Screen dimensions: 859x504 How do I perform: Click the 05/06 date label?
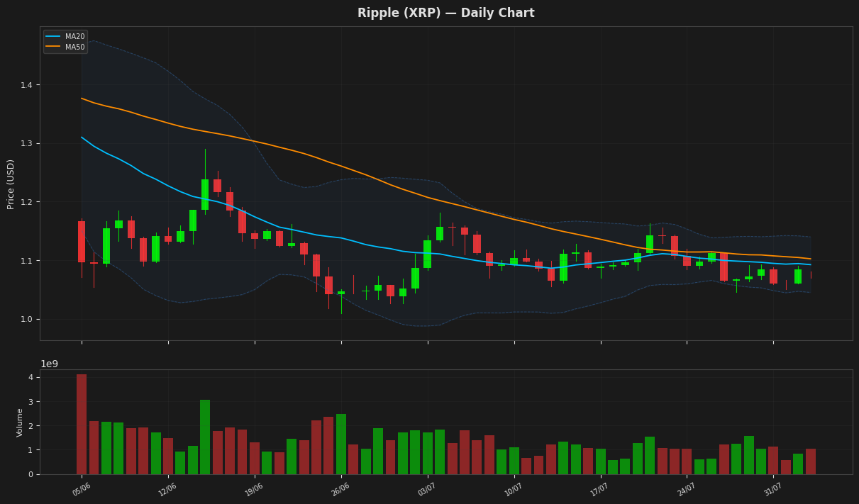(82, 488)
